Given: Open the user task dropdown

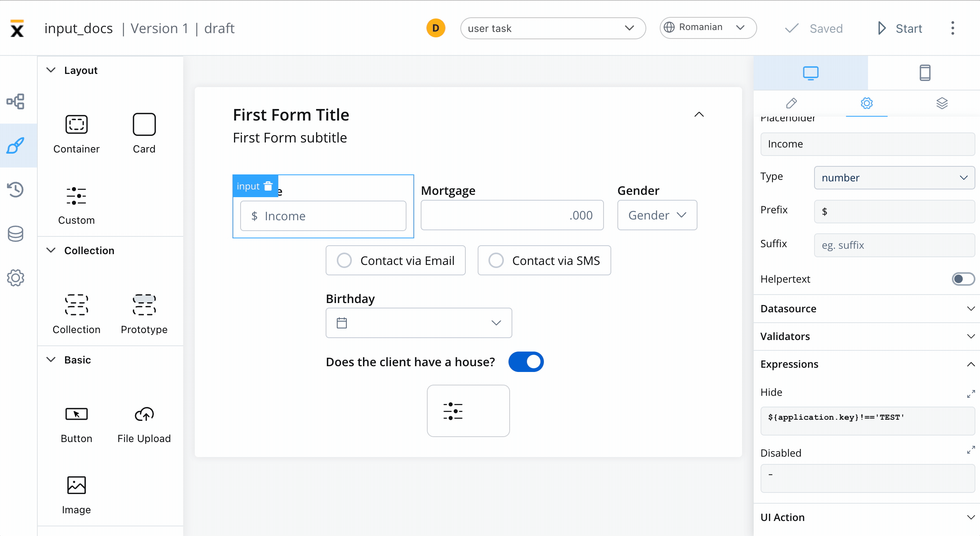Looking at the screenshot, I should tap(553, 28).
